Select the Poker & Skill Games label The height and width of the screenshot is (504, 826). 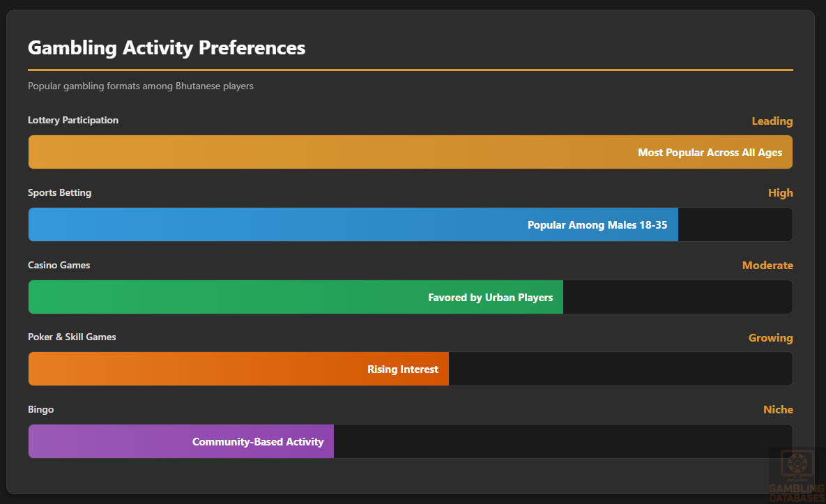[72, 337]
